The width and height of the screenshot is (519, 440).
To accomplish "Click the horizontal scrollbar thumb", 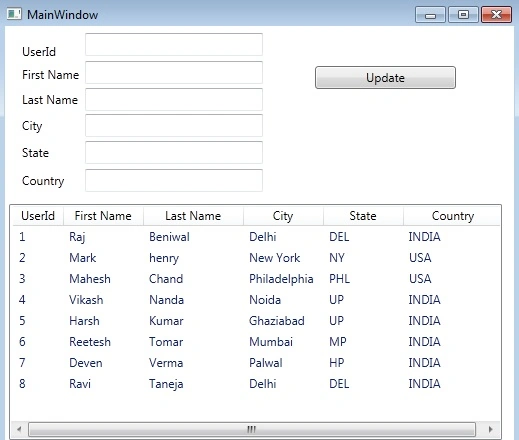I will click(252, 429).
